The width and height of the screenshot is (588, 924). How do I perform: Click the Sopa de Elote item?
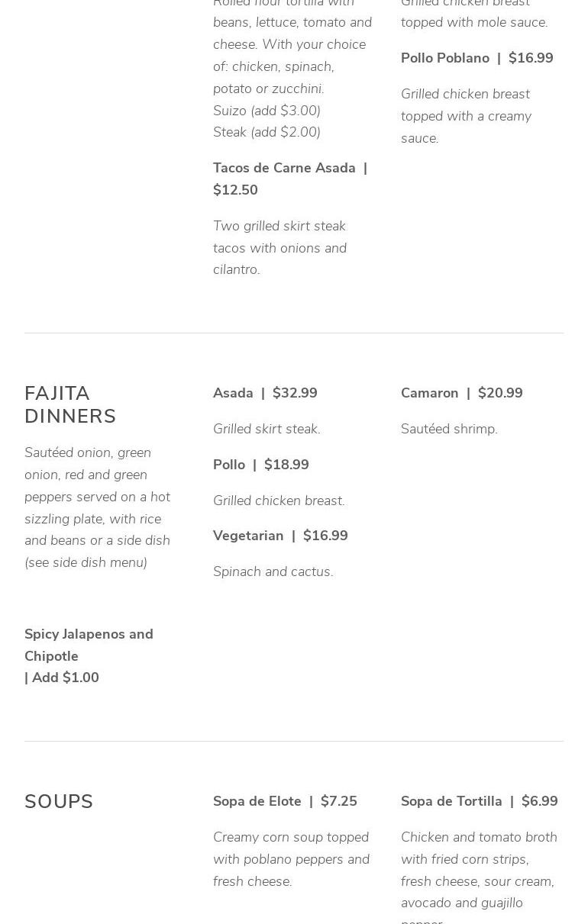[x=284, y=801]
